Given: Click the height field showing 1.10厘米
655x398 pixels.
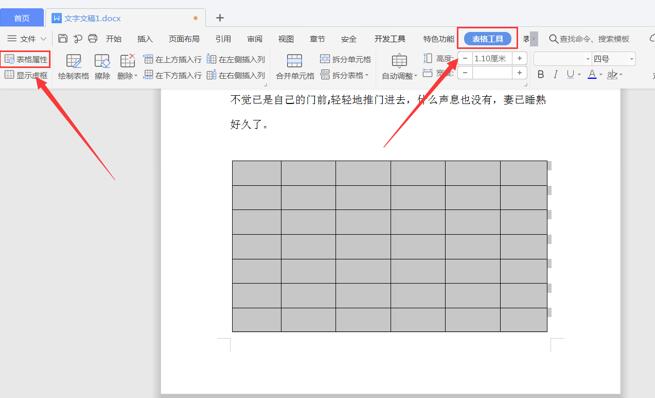Looking at the screenshot, I should [x=492, y=58].
